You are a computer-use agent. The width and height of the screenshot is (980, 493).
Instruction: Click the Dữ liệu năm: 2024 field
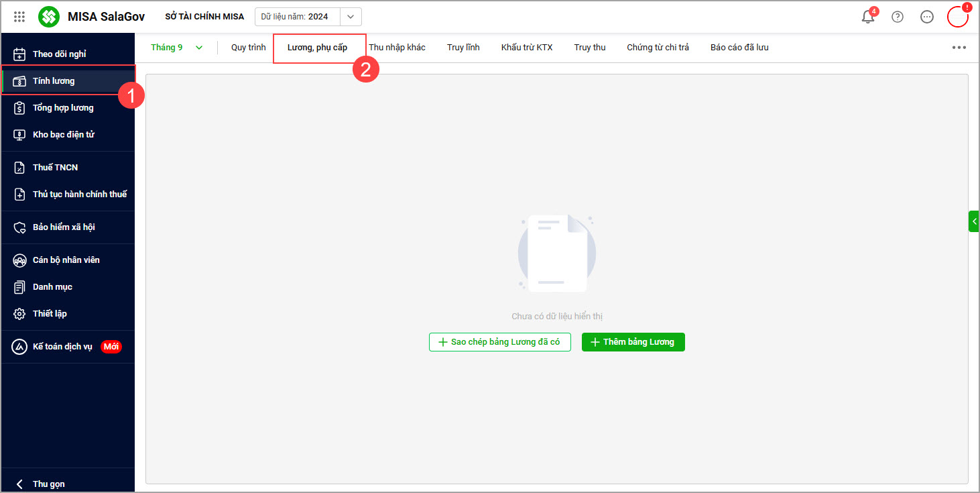(298, 17)
